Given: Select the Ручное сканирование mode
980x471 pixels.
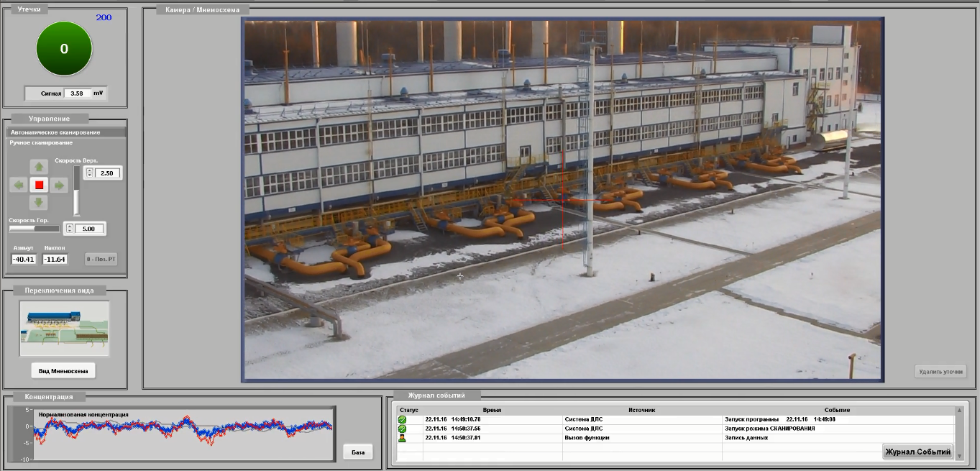Looking at the screenshot, I should pyautogui.click(x=41, y=142).
